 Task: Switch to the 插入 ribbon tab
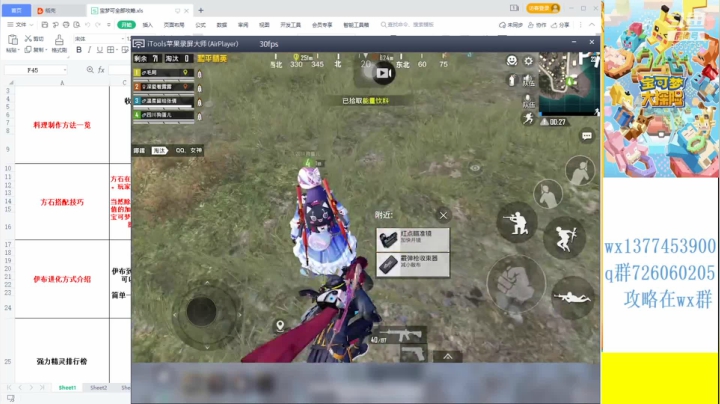tap(147, 25)
